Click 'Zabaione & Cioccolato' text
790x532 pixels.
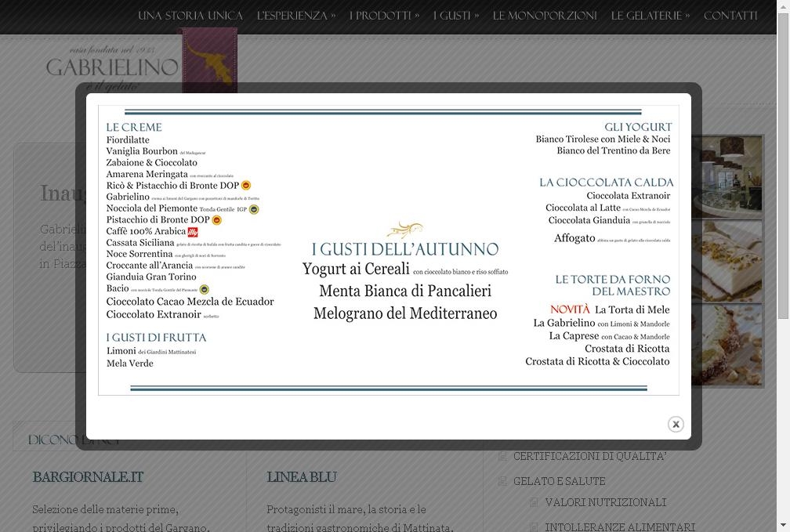152,163
